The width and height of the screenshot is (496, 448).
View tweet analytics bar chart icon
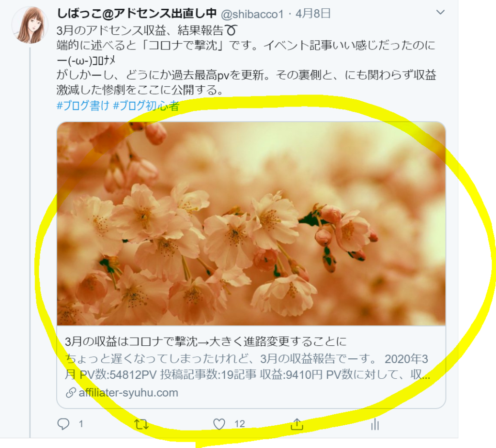375,424
